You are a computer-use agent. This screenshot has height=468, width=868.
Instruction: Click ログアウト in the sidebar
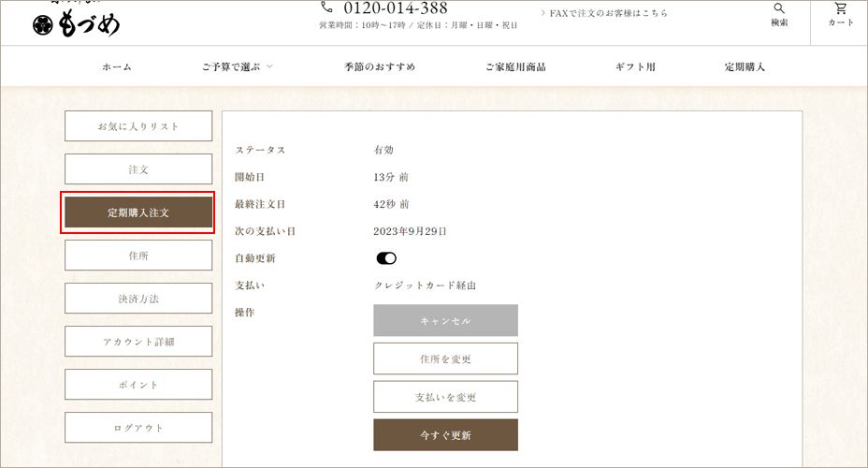pos(138,428)
